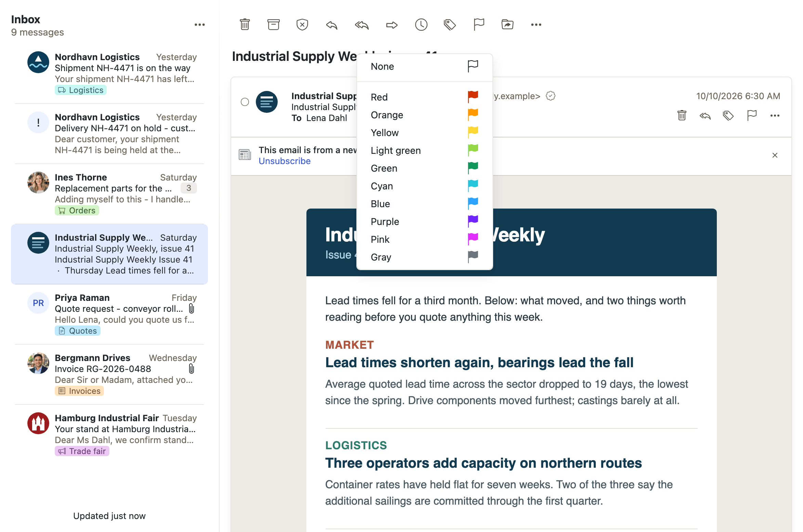The image size is (803, 532).
Task: Open Nordhavn Shipment NH-4471 on the way email
Action: (109, 73)
